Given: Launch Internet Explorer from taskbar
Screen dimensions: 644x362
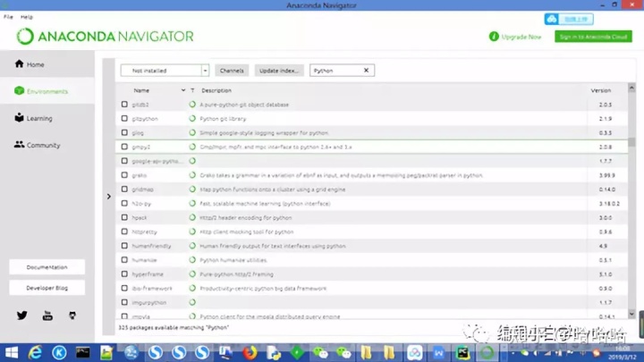Looking at the screenshot, I should tap(35, 352).
